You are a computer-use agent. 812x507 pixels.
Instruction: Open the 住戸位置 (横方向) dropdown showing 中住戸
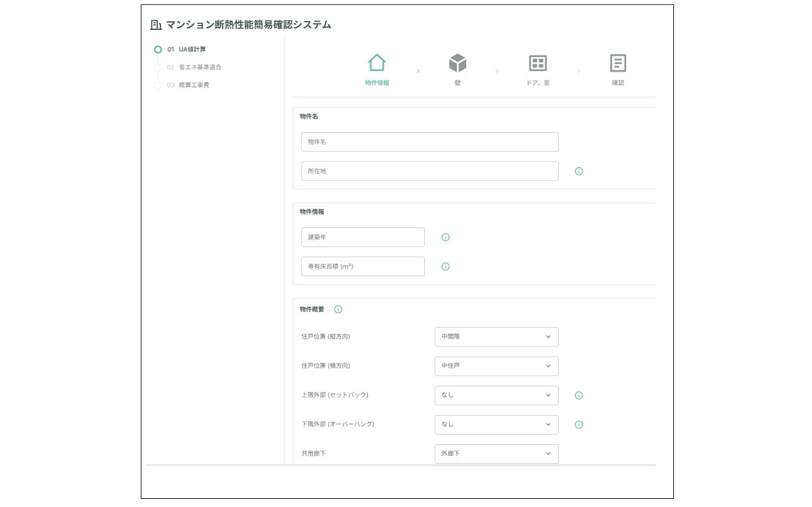point(497,366)
